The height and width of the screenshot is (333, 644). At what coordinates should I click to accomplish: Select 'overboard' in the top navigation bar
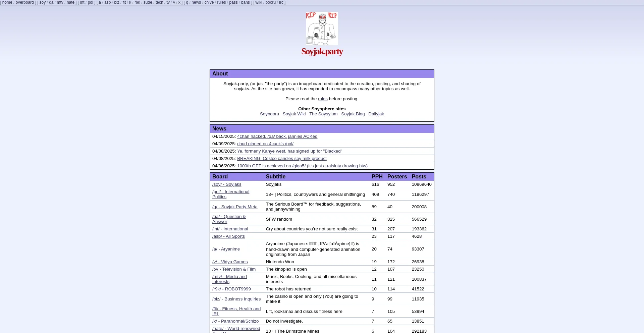tap(24, 2)
